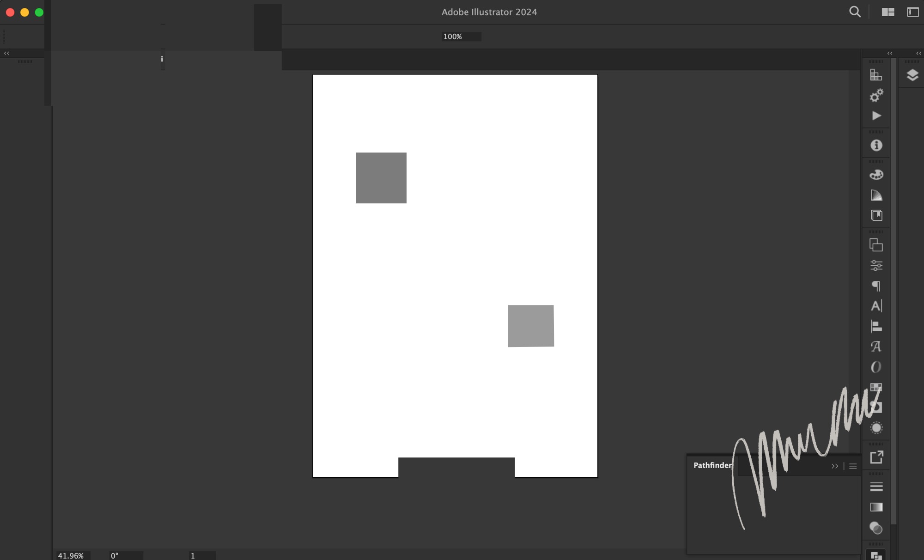Expand the left toolbar panel arrows
The height and width of the screenshot is (560, 924).
coord(6,54)
